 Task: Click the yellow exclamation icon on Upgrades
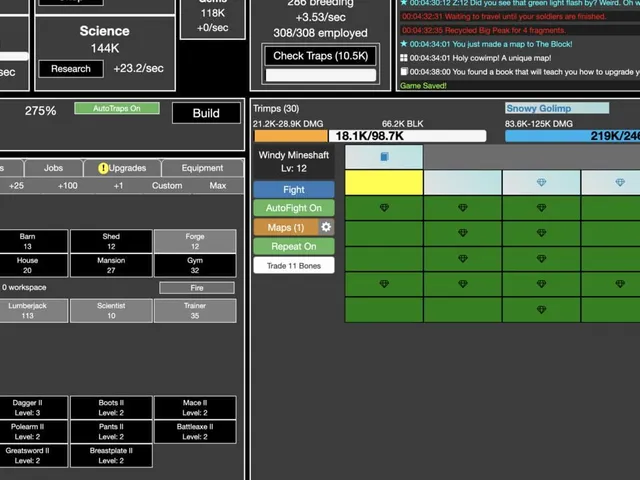point(103,168)
